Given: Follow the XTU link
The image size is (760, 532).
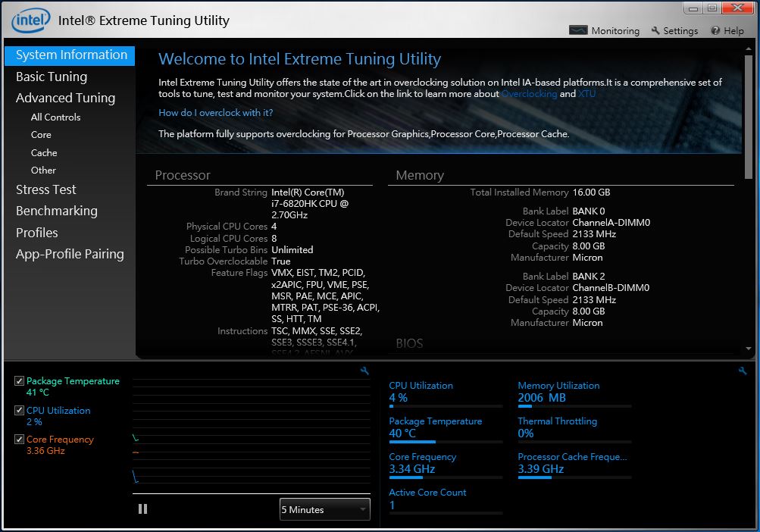Looking at the screenshot, I should coord(586,94).
